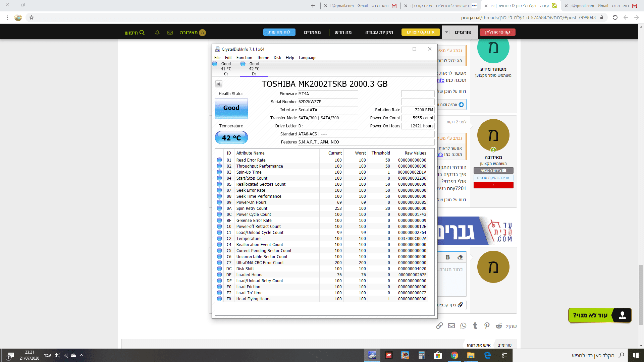Expand the forums (פורומים) dropdown arrow
Screen dimensions: 644x362
click(x=446, y=32)
